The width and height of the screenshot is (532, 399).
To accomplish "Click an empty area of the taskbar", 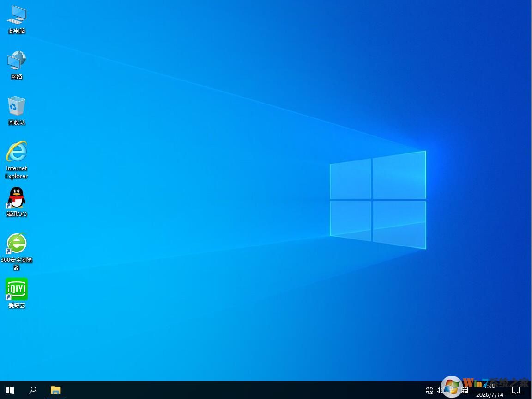I will click(231, 390).
